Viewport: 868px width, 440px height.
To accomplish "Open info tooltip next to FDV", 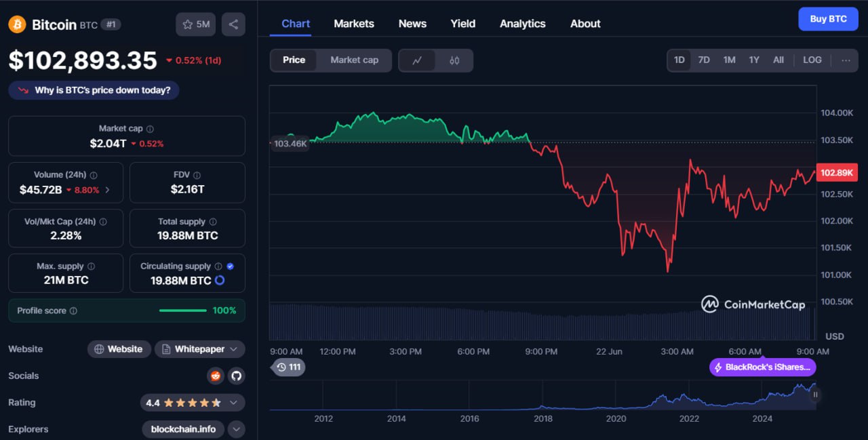I will point(197,175).
